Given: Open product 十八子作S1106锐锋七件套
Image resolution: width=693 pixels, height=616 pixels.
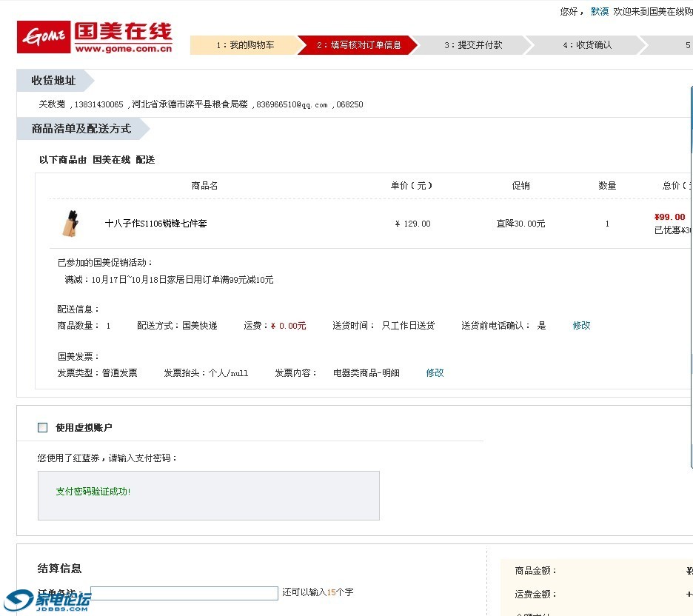Looking at the screenshot, I should 155,224.
